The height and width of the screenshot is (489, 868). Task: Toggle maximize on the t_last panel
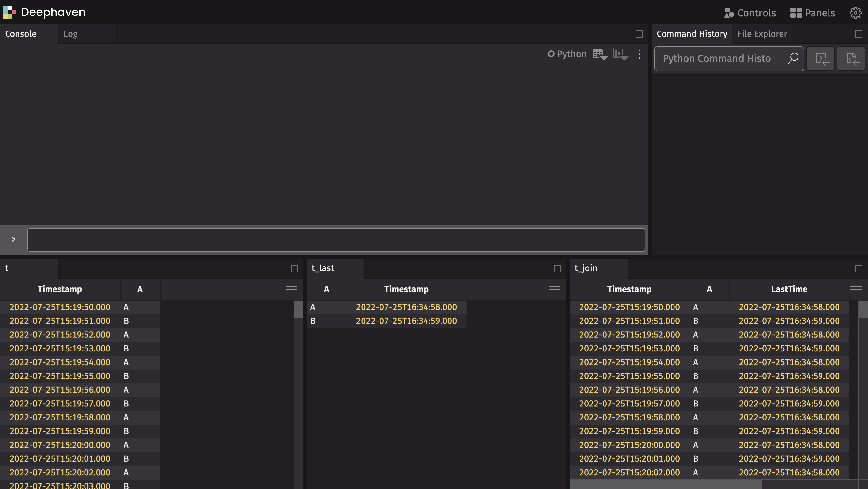557,268
